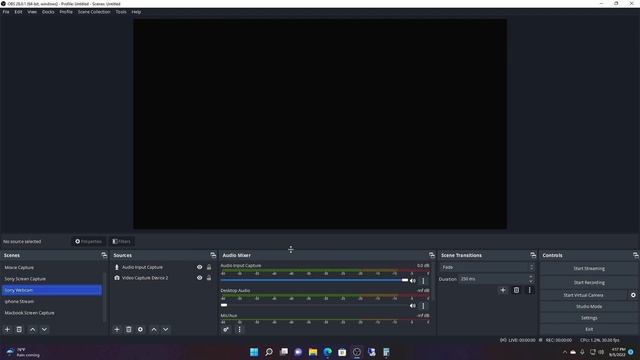Undock the Audio Mixer panel

(432, 255)
